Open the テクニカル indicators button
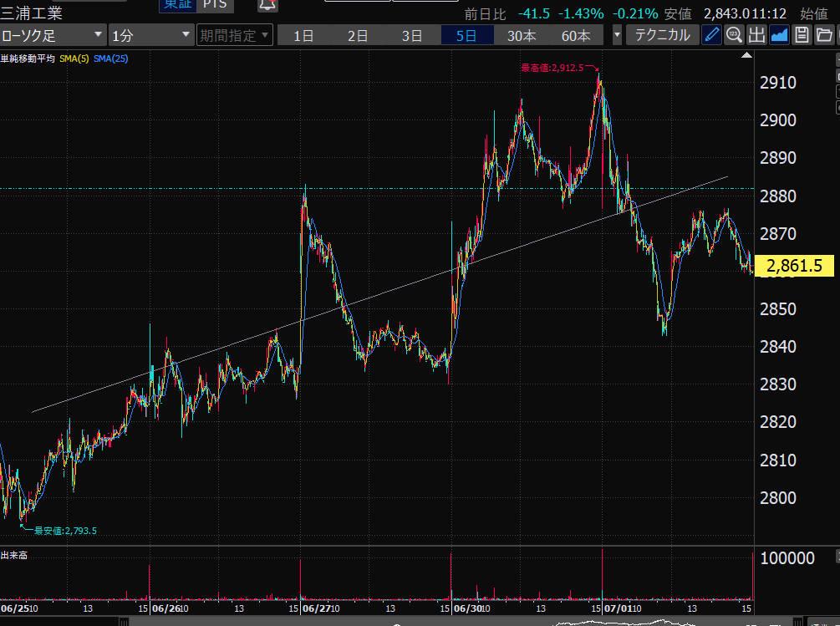Screen dimensions: 840x626 (662, 35)
